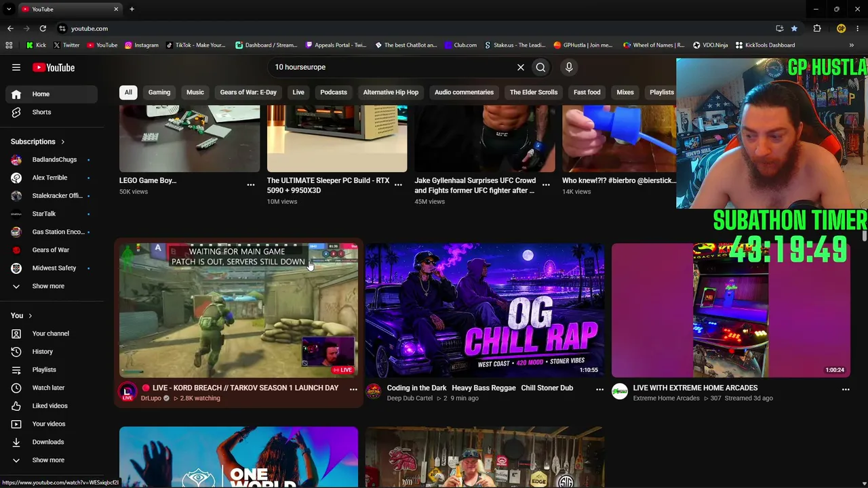
Task: View site information for youtube.com
Action: [x=62, y=28]
